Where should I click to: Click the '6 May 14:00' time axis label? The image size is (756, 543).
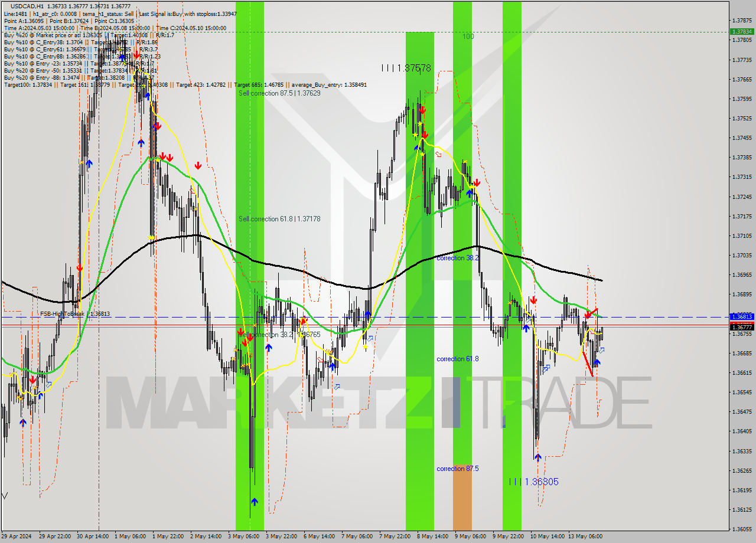tap(320, 537)
